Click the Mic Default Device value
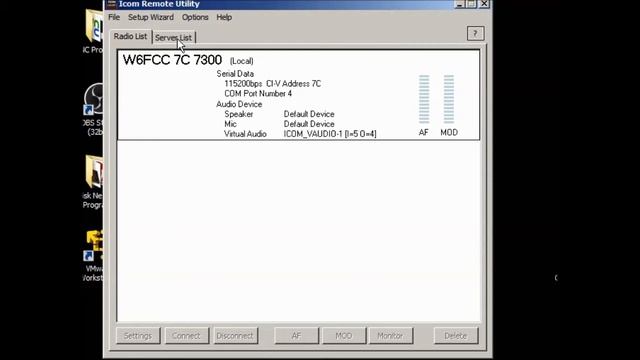This screenshot has height=360, width=640. point(309,124)
